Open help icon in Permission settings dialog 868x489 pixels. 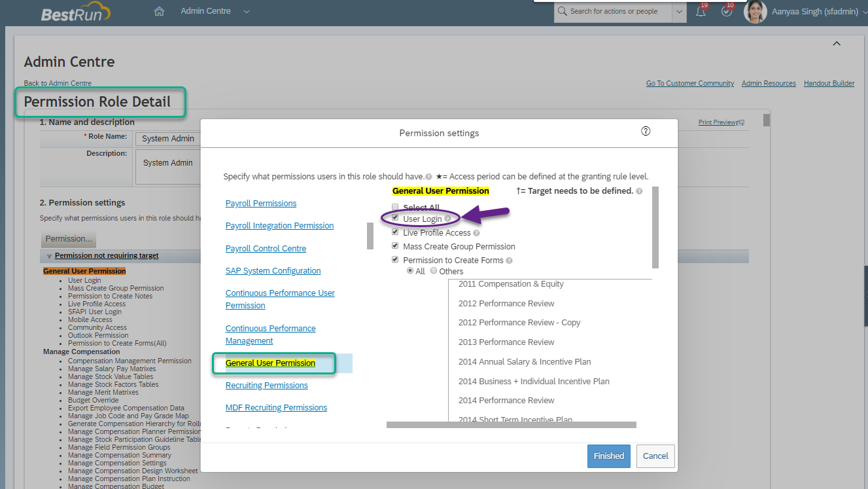point(646,132)
